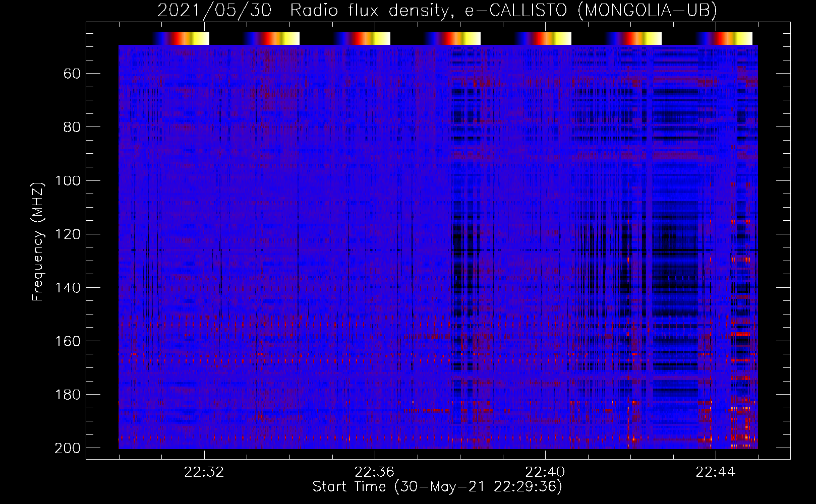The height and width of the screenshot is (504, 816).
Task: Click the 22:40 time tick label
Action: (545, 472)
